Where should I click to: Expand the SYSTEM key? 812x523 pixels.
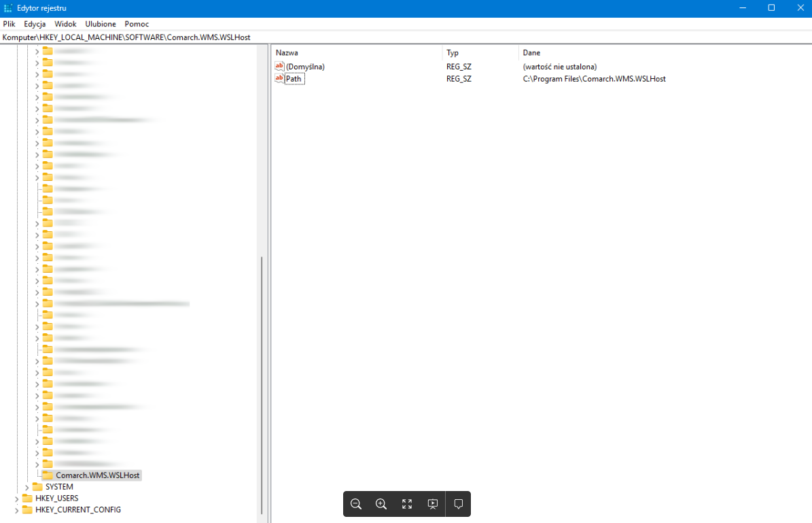tap(27, 487)
